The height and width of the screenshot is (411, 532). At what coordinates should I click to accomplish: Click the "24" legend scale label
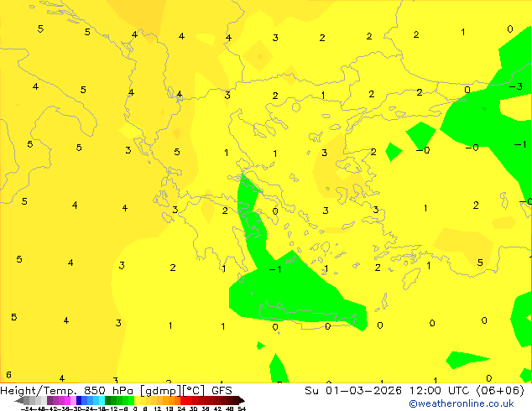pyautogui.click(x=181, y=409)
